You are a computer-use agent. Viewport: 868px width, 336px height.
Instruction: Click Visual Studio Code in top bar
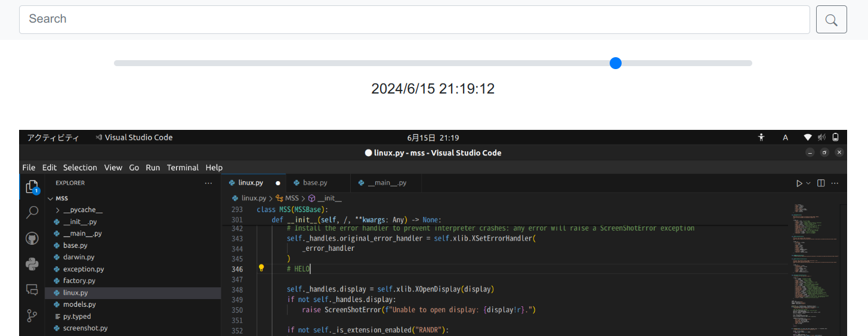tap(134, 138)
